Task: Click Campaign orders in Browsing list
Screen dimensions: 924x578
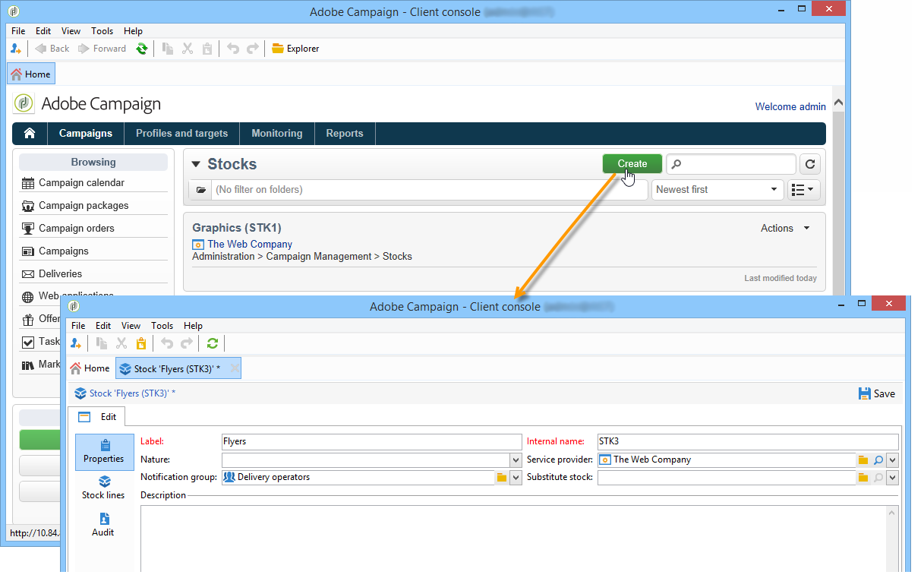Action: pyautogui.click(x=77, y=229)
